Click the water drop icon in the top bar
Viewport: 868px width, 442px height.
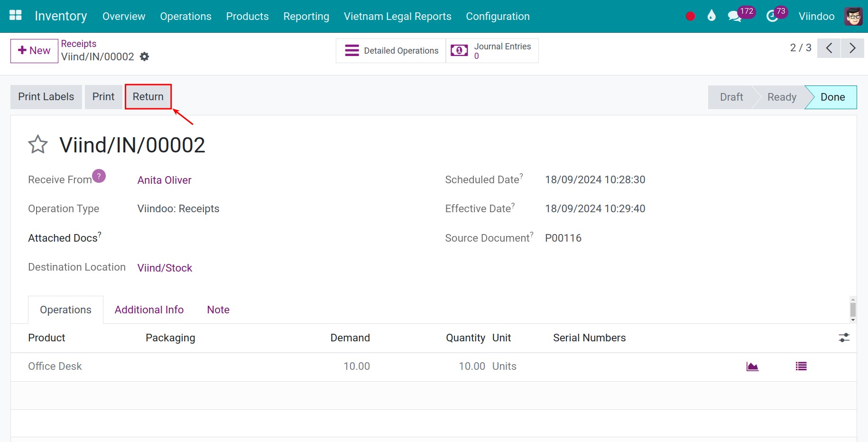coord(711,16)
